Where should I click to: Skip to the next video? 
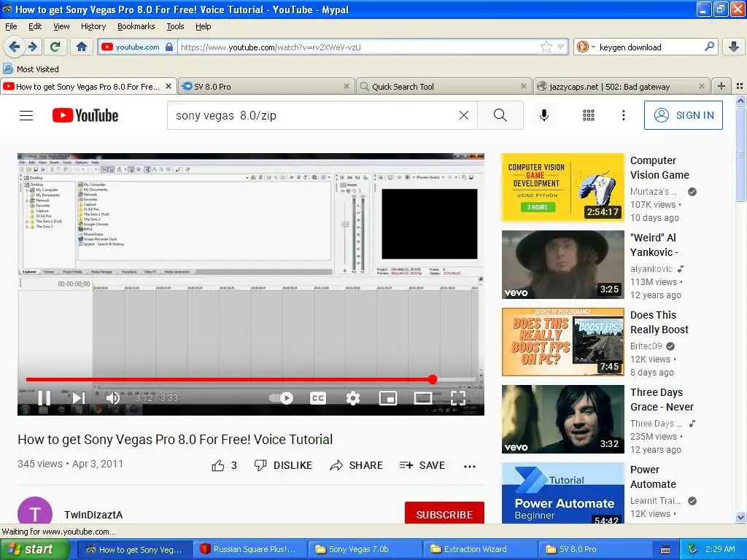point(78,397)
